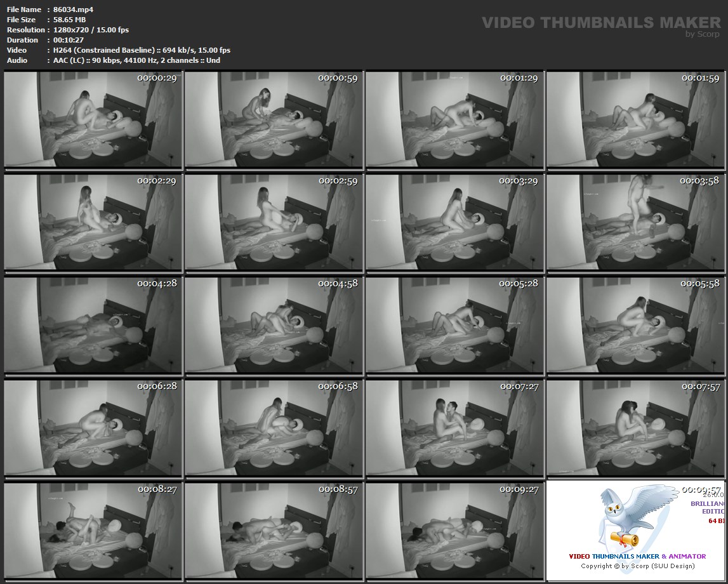This screenshot has height=584, width=728.
Task: Choose the thumbnail at 00:05:28
Action: 454,325
